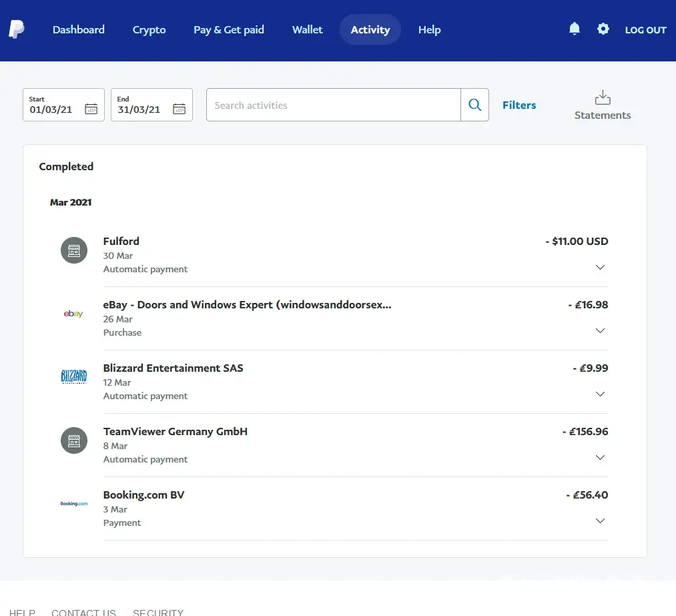Open the Wallet menu item
This screenshot has width=676, height=616.
[307, 29]
